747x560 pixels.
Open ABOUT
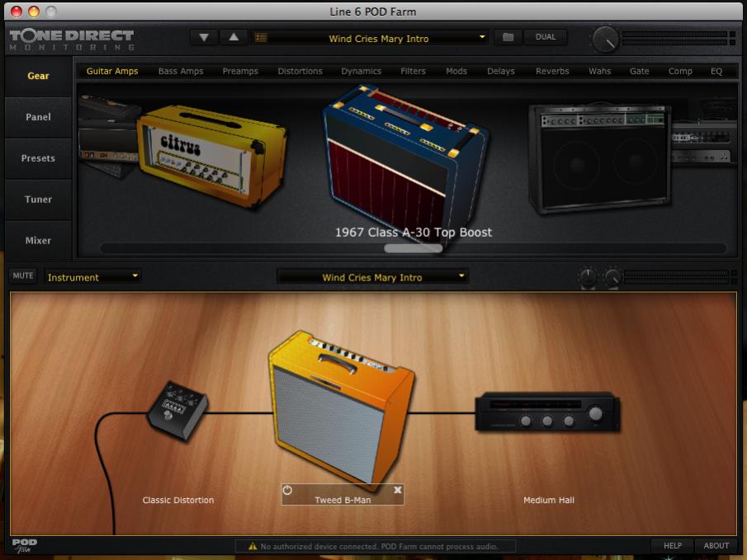point(716,546)
